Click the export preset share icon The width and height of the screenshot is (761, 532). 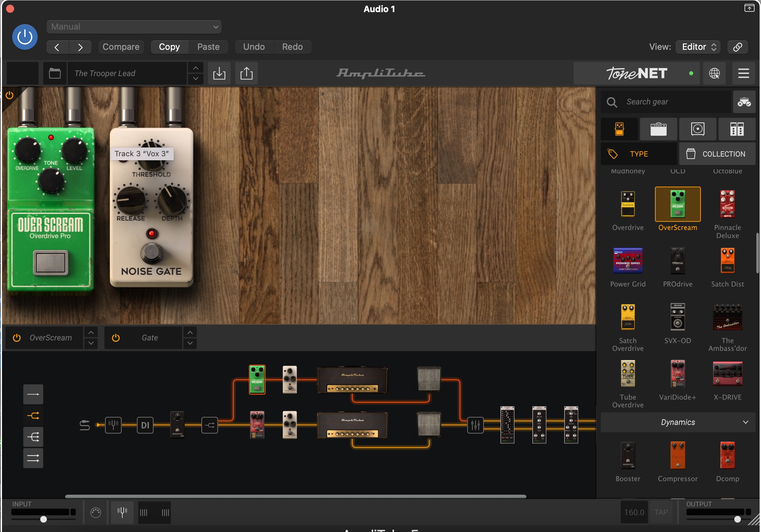(x=246, y=73)
